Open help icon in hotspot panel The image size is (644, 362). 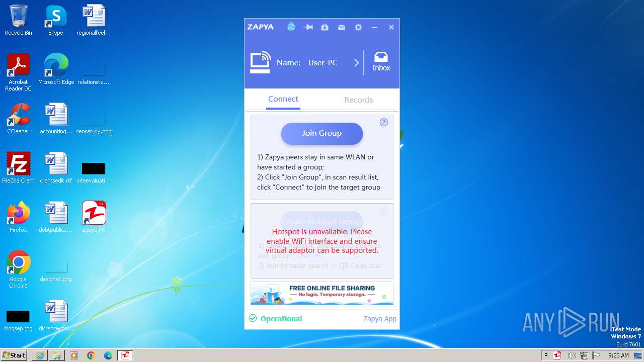384,211
